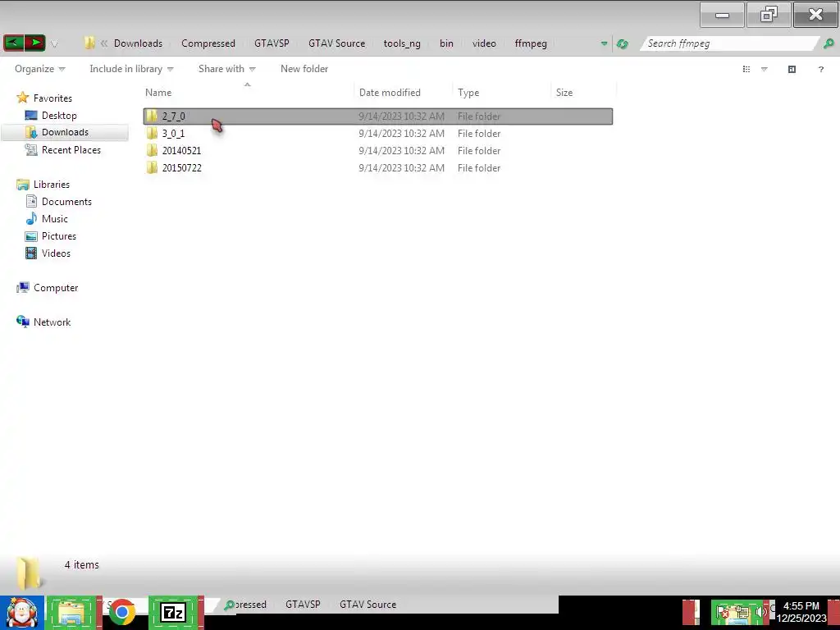Open the Share with menu

click(x=226, y=69)
